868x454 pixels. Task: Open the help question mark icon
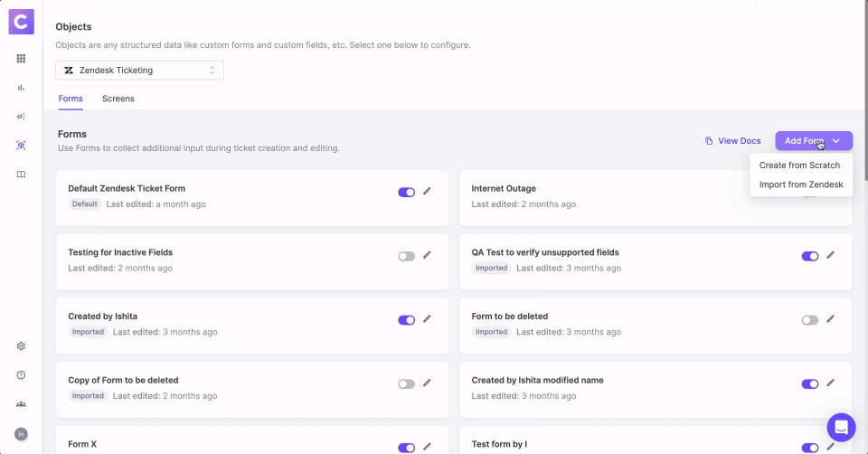coord(21,375)
